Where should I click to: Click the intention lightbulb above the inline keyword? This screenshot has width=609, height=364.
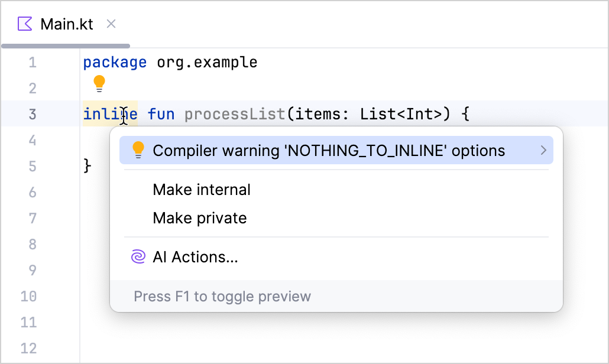pyautogui.click(x=99, y=84)
